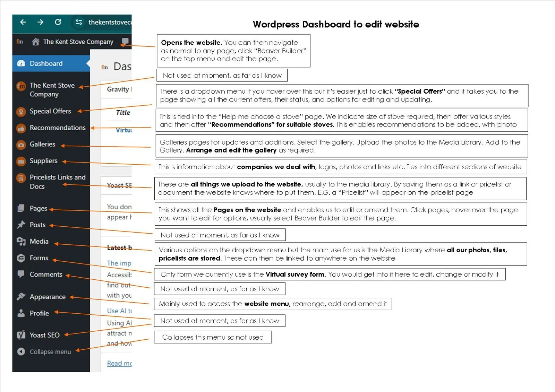Click the Collapse menu arrow icon
Screen dimensions: 555x392
pos(21,351)
